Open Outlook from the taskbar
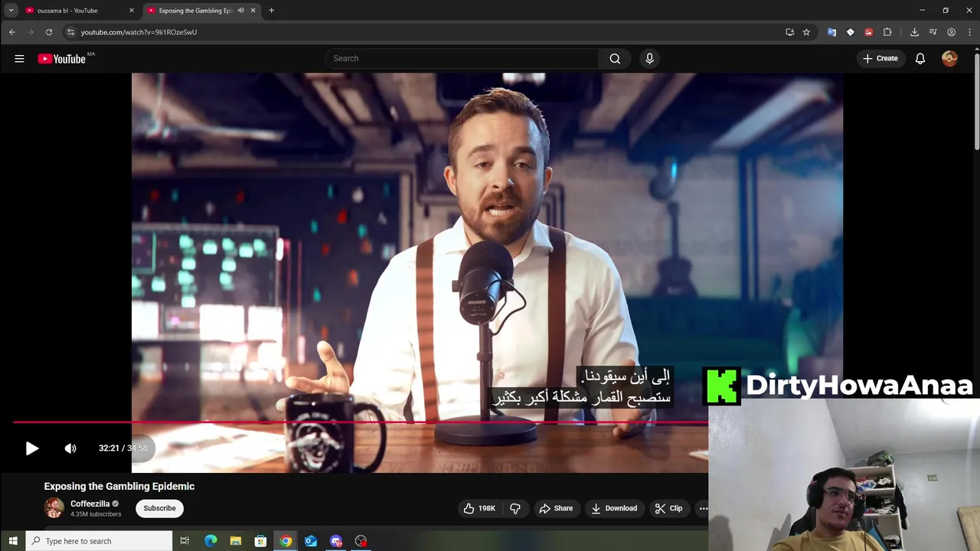The height and width of the screenshot is (551, 980). (x=311, y=541)
